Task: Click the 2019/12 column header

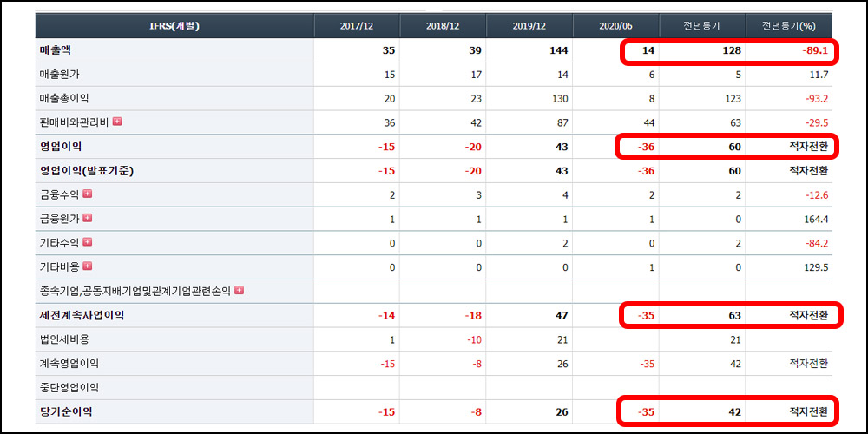Action: [529, 26]
